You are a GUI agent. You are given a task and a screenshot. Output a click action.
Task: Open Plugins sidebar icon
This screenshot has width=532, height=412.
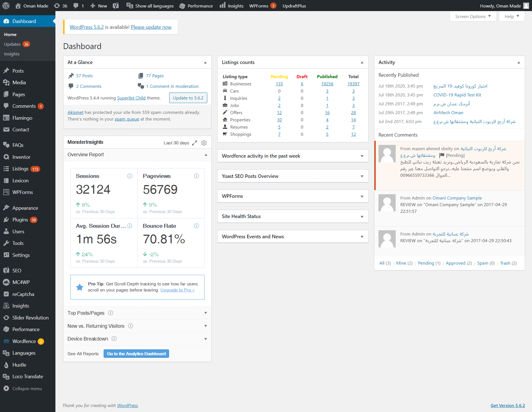[x=6, y=220]
